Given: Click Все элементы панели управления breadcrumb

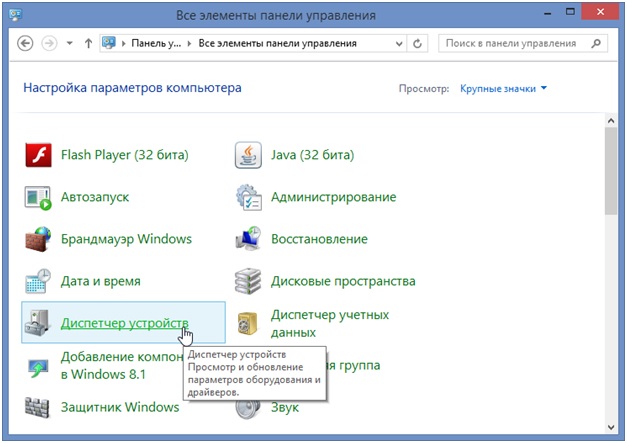Looking at the screenshot, I should click(x=278, y=43).
